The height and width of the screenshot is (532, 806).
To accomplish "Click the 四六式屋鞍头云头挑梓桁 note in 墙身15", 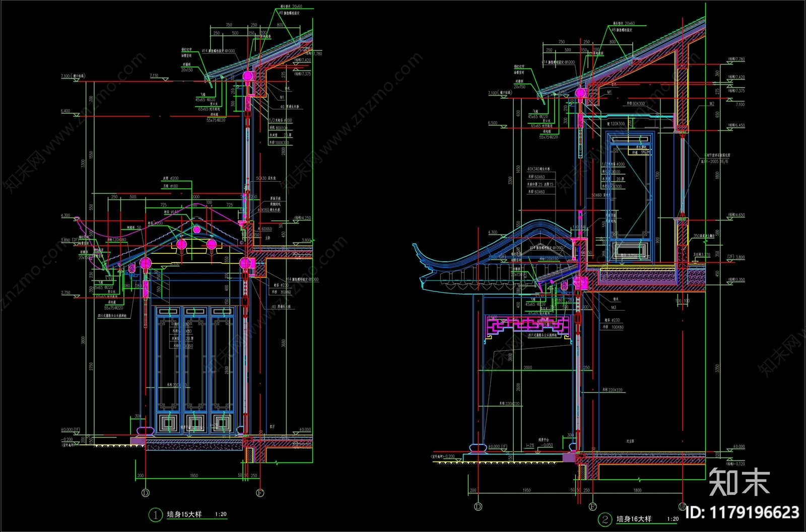I will click(x=112, y=316).
